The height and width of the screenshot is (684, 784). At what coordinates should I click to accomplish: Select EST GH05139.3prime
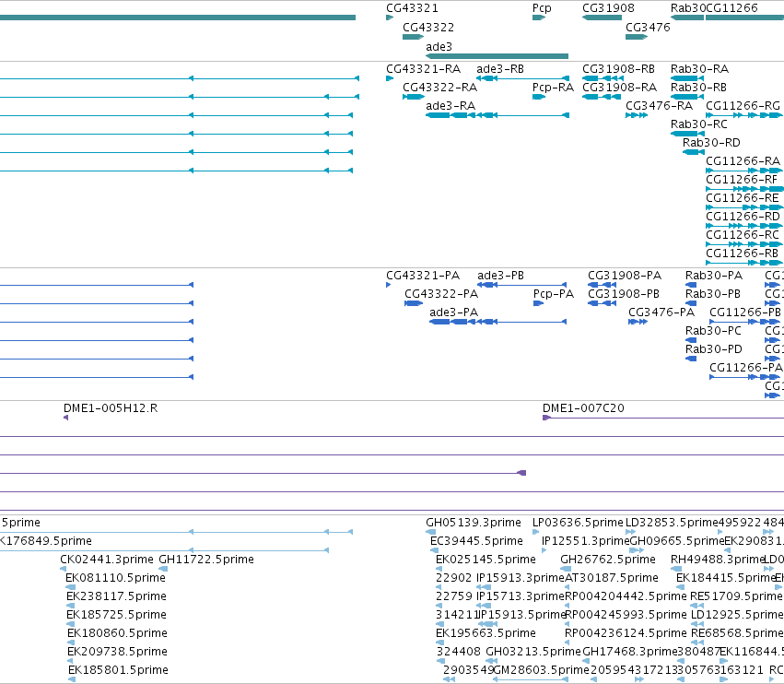pyautogui.click(x=473, y=523)
